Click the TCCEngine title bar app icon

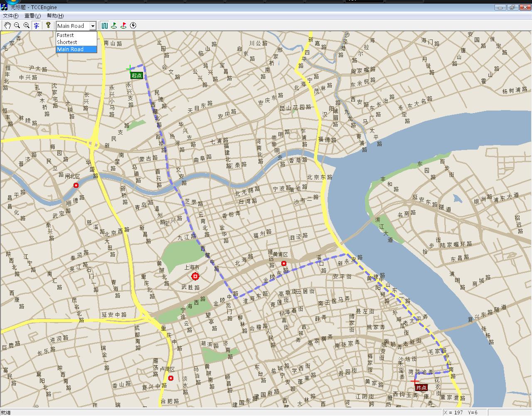click(4, 7)
